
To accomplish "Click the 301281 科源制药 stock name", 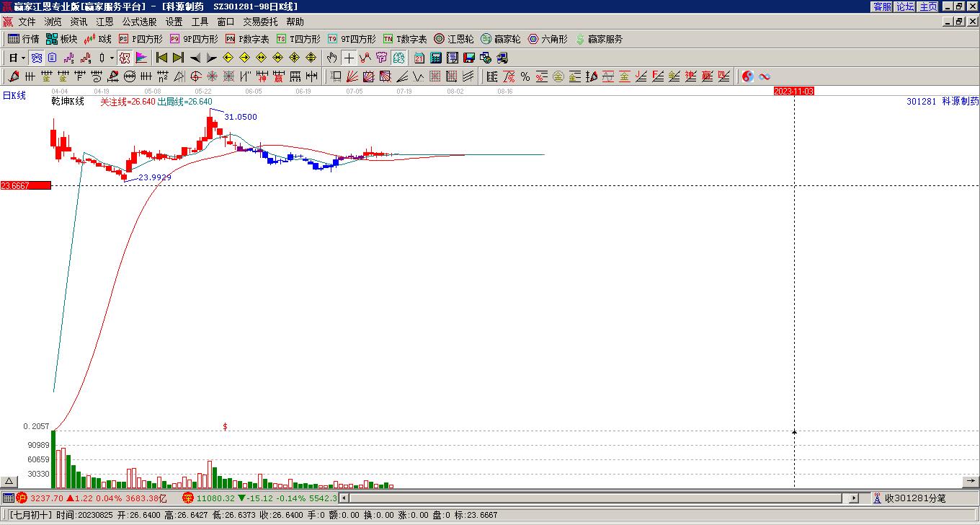I will pos(943,102).
